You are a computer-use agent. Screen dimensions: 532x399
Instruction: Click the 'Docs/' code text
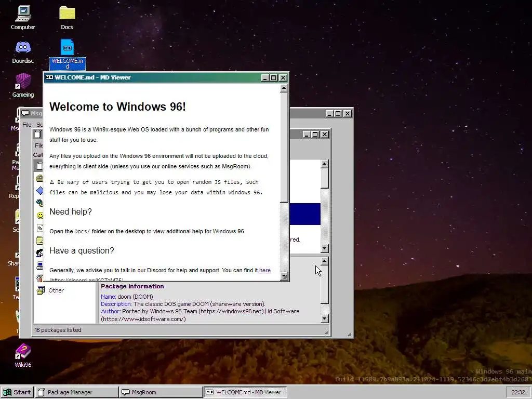[x=82, y=231]
